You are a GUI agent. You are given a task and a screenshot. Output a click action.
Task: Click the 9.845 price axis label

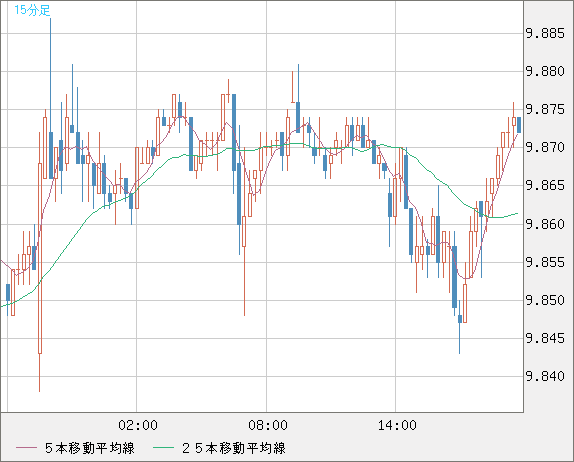tap(545, 338)
